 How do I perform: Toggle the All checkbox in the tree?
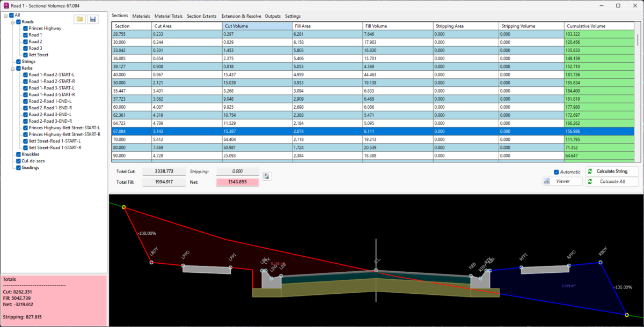(12, 15)
